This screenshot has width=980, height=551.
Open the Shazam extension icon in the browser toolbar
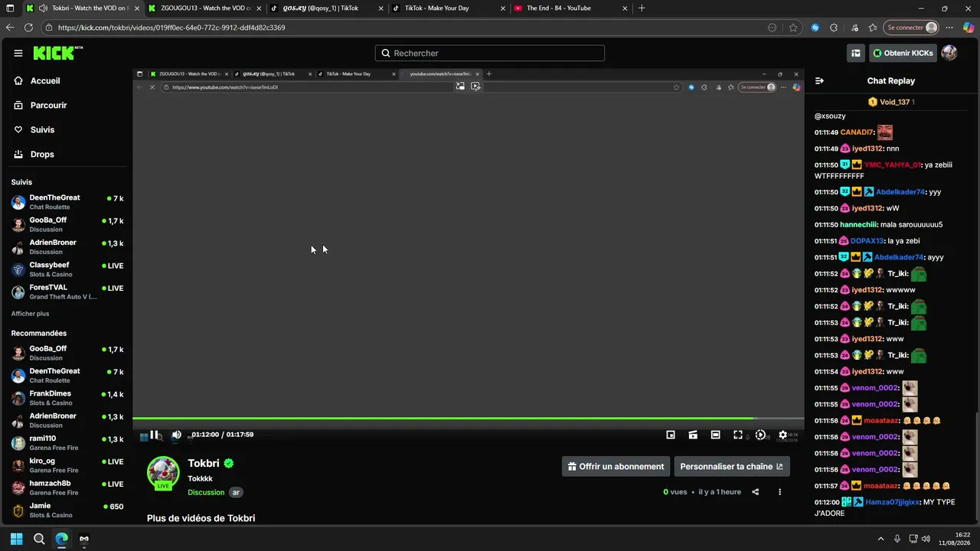[x=815, y=28]
